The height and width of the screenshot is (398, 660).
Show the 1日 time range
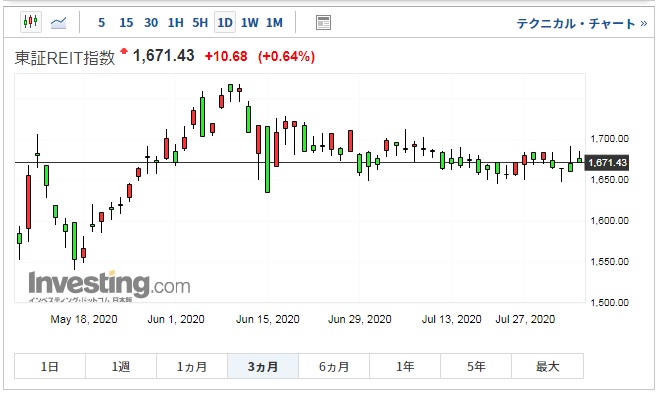pyautogui.click(x=50, y=366)
